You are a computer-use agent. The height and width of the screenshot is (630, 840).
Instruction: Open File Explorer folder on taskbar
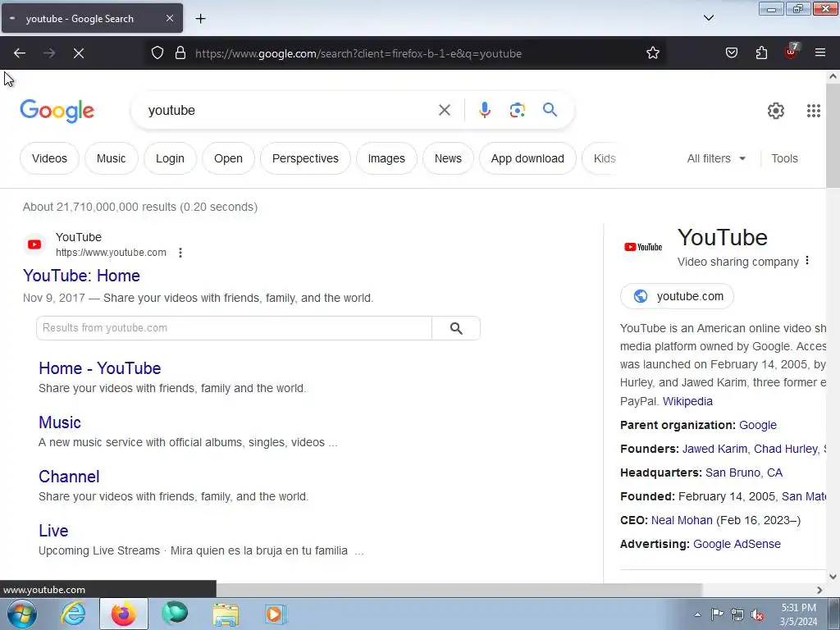coord(226,614)
